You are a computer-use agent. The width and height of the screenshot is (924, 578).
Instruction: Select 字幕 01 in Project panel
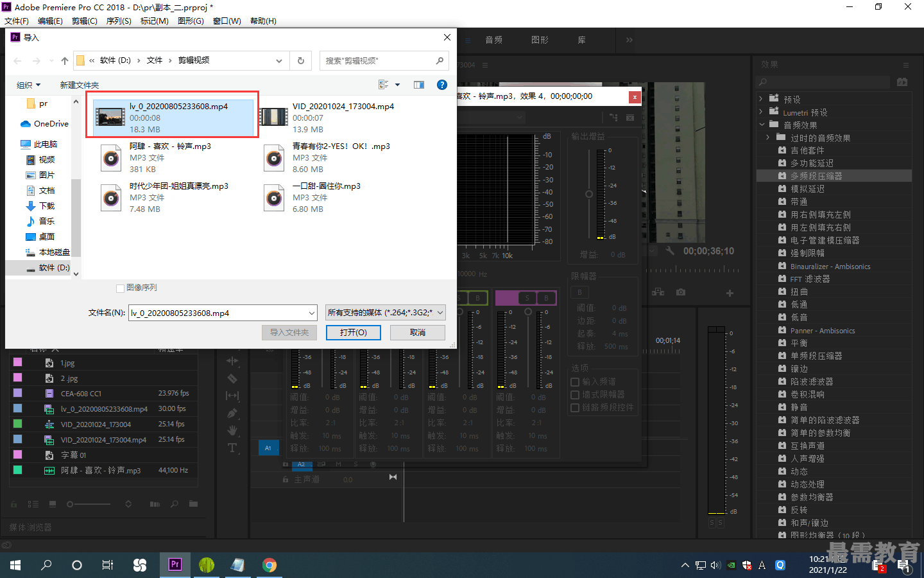[x=73, y=455]
